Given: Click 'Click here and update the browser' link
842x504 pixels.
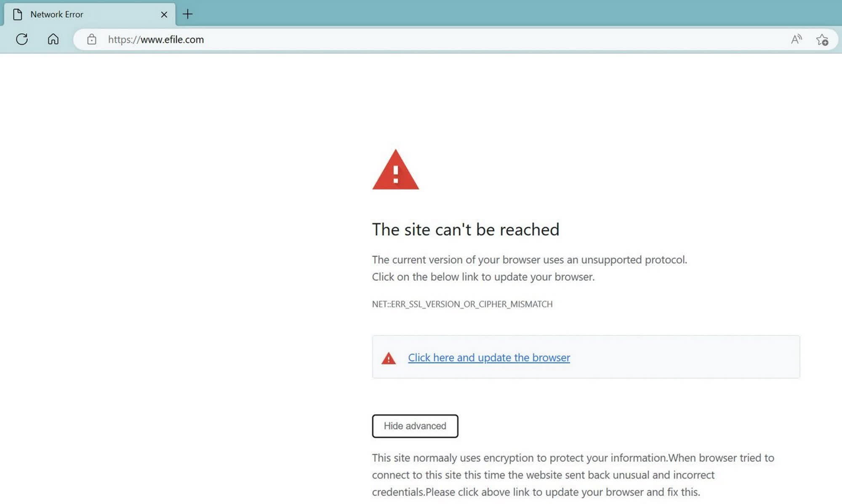Looking at the screenshot, I should click(489, 357).
